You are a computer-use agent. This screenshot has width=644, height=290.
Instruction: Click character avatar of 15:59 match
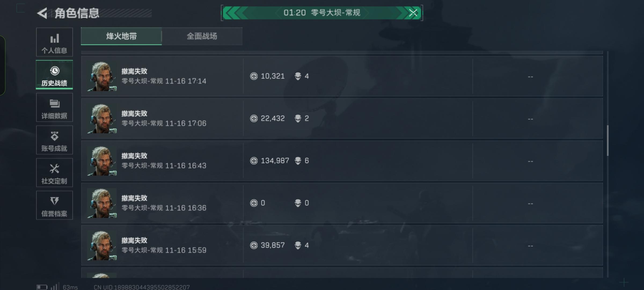(x=102, y=245)
